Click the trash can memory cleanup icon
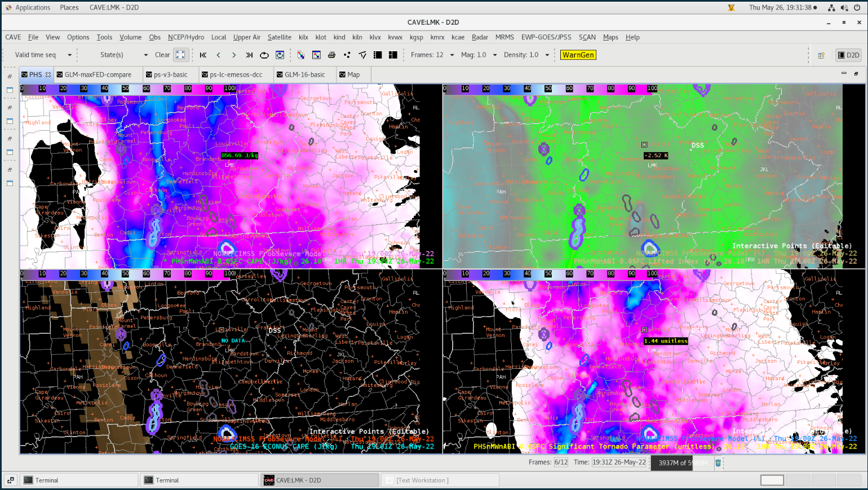 718,463
